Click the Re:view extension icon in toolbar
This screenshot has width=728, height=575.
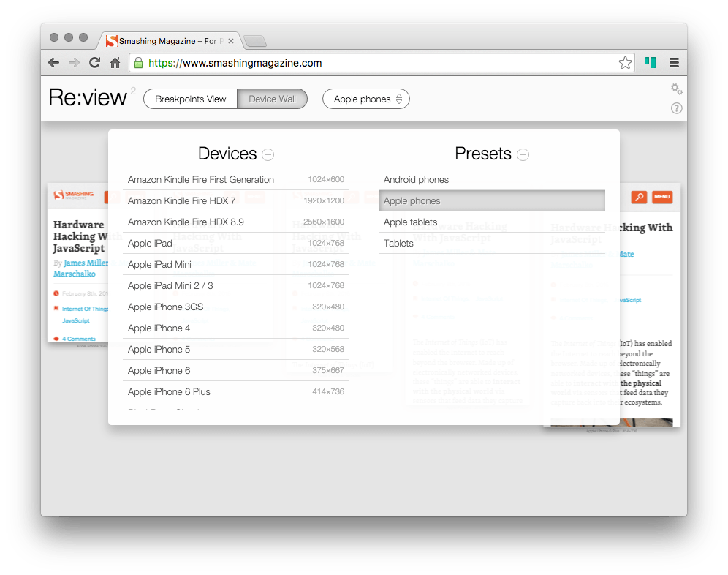click(x=651, y=63)
